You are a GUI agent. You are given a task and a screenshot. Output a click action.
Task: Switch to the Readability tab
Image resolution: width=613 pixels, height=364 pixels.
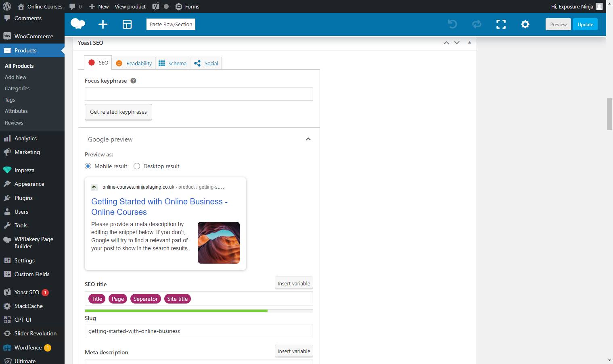coord(134,63)
